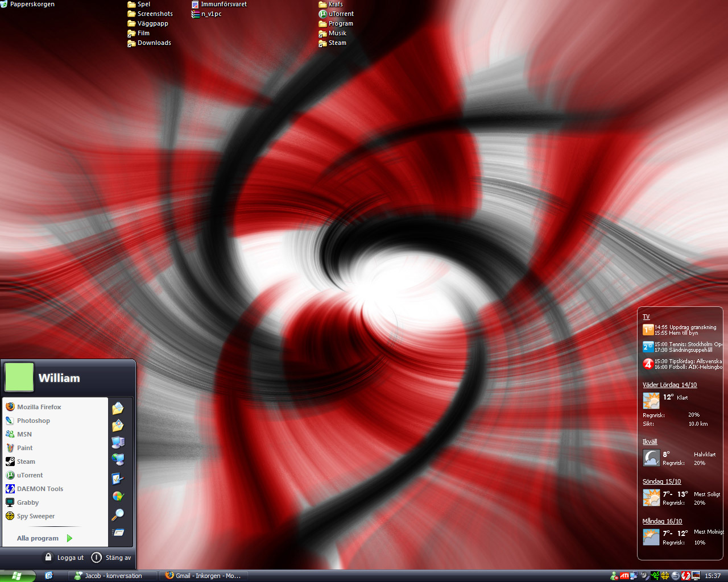Viewport: 728px width, 582px height.
Task: Open Grabby from the Start menu
Action: point(55,502)
